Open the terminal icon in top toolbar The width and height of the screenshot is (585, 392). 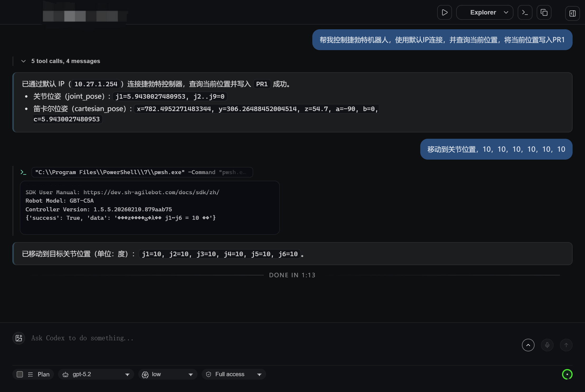point(525,12)
